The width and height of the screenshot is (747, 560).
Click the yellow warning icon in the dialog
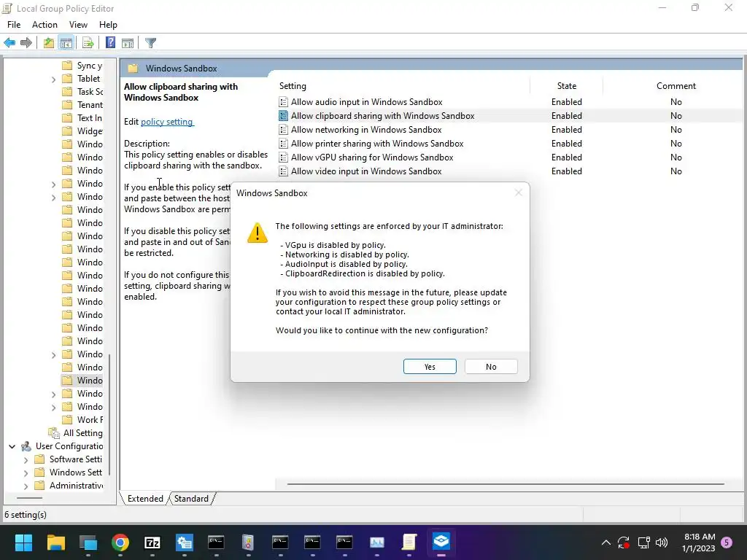(258, 233)
